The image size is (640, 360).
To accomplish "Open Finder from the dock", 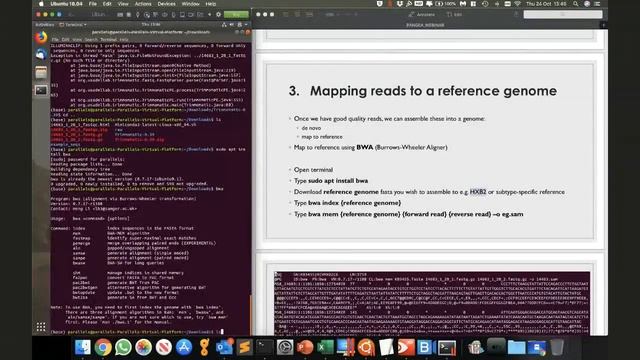I will coord(82,347).
